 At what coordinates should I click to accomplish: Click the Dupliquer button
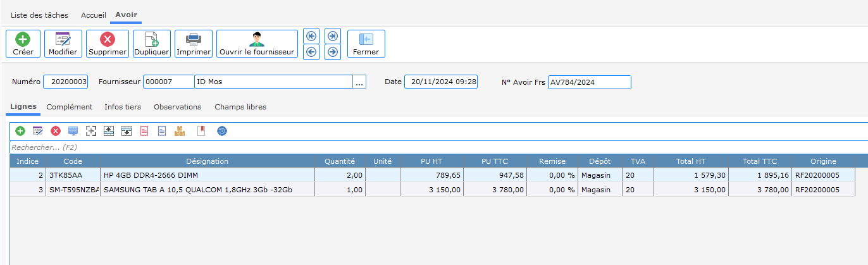152,44
